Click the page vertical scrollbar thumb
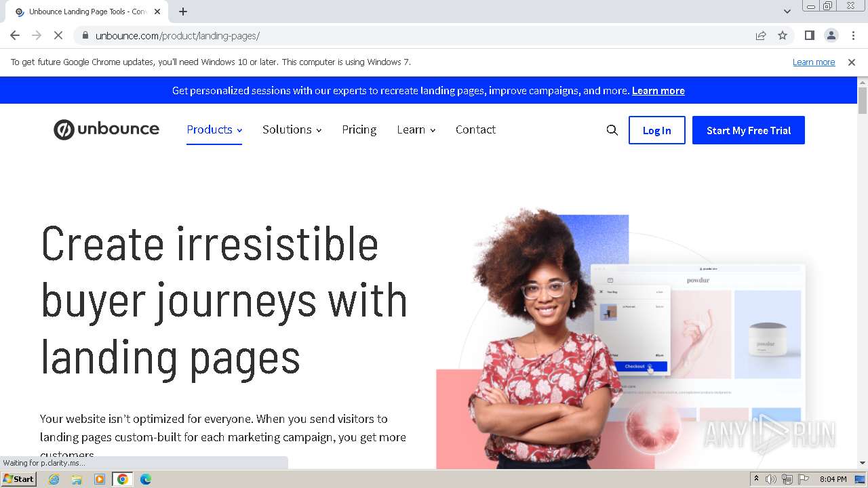868x488 pixels. tap(863, 100)
